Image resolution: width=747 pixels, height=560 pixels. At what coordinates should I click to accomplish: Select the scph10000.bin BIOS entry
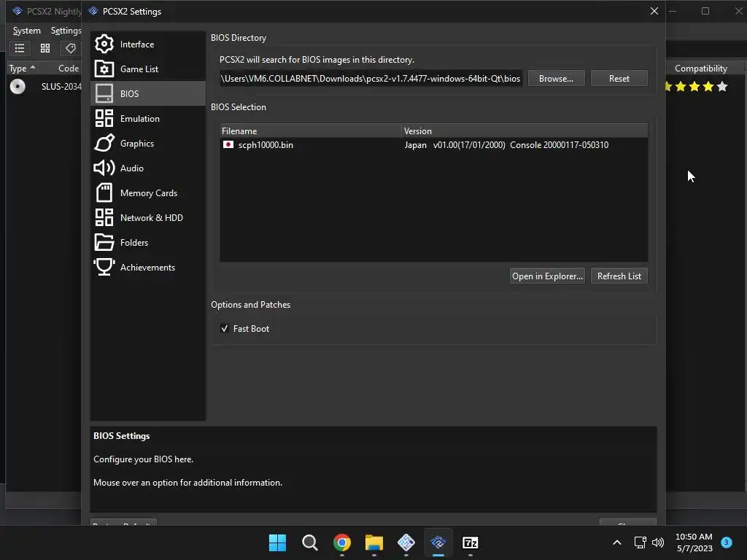point(433,145)
